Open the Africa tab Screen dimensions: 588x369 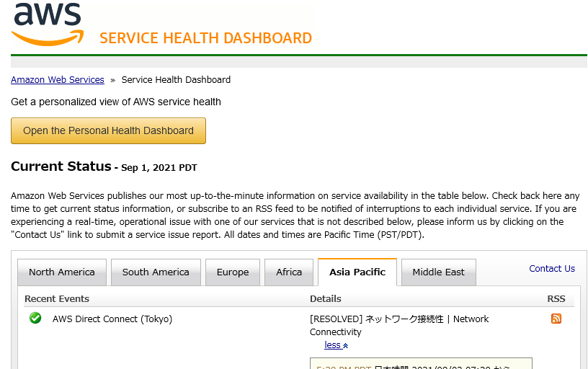click(289, 272)
